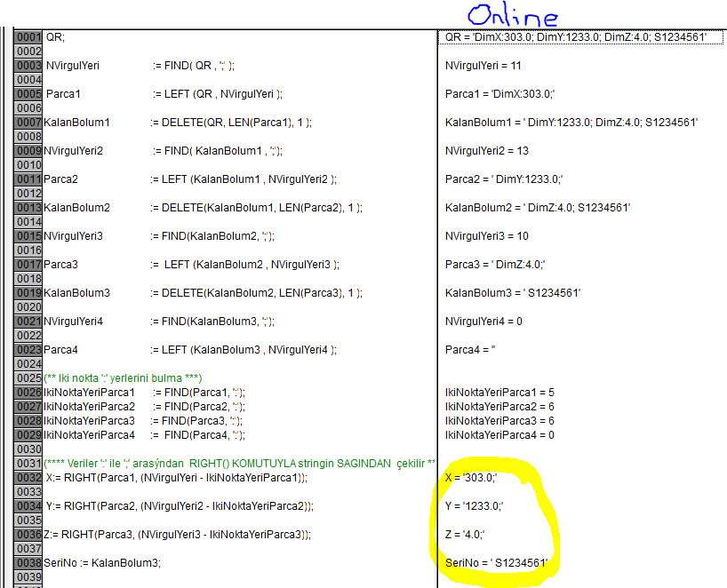Click 'LEFT (KalanBolum2 , NVirgulYeri3 );' expression
The height and width of the screenshot is (588, 727).
click(x=252, y=265)
